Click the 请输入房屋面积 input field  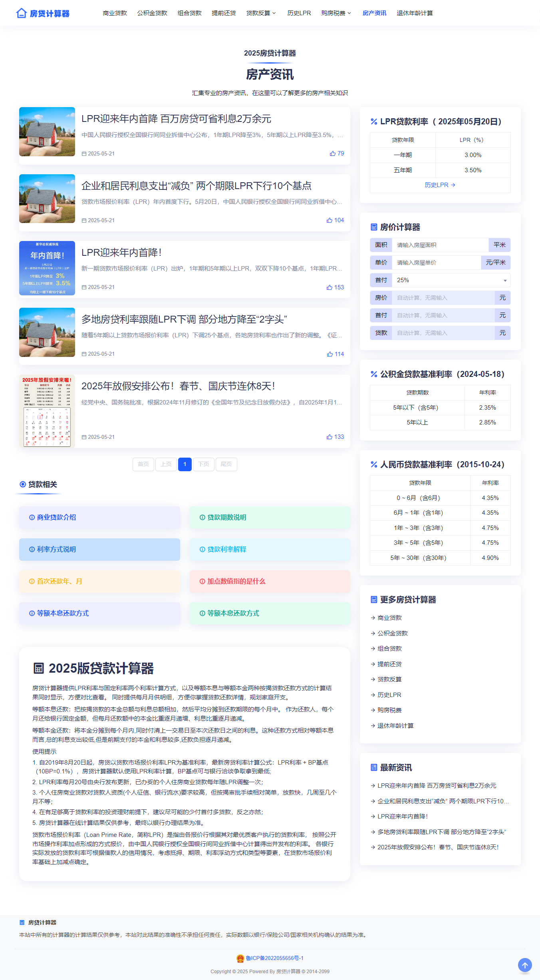(x=440, y=245)
